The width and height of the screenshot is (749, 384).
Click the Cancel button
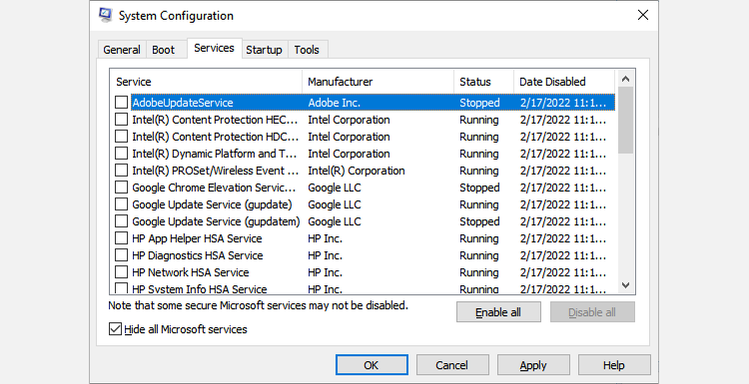[452, 365]
